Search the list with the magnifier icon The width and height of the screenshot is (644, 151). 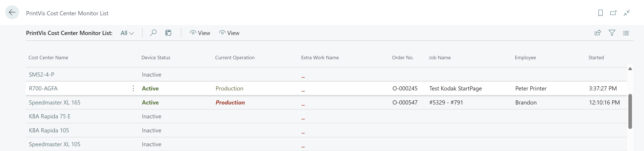coord(153,33)
